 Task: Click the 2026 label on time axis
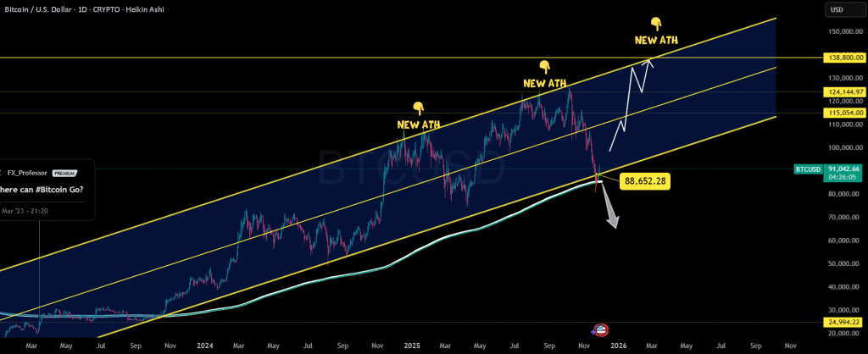point(618,346)
